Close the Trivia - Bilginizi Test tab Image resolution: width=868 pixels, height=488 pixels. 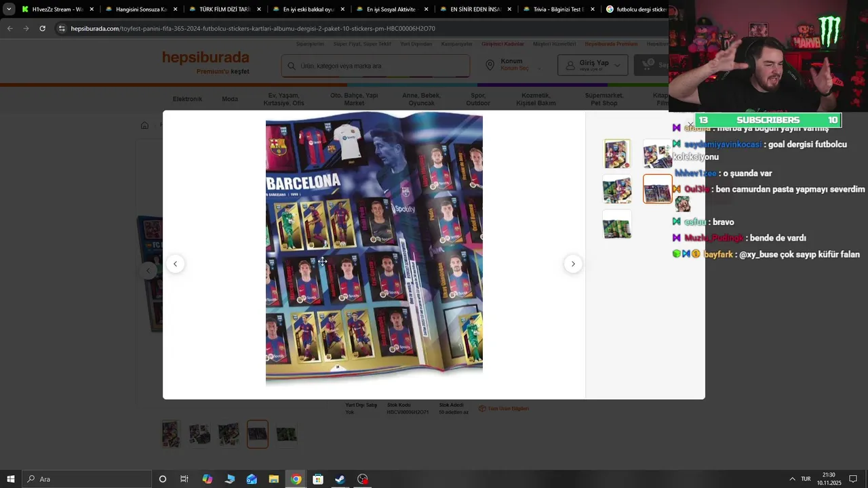[x=593, y=9]
